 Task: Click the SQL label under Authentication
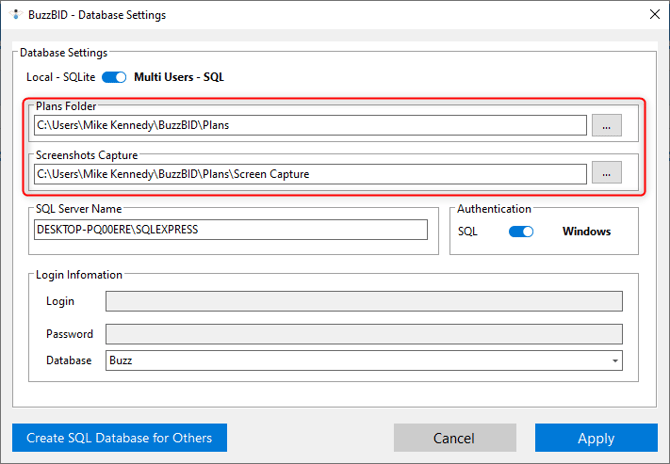click(x=469, y=231)
